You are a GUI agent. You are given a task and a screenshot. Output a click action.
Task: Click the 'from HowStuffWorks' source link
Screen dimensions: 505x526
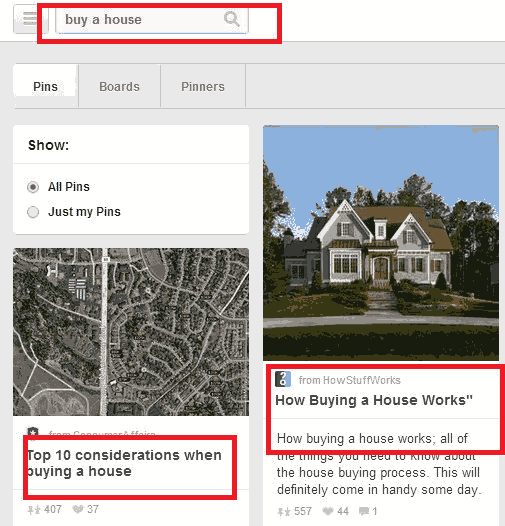click(350, 380)
